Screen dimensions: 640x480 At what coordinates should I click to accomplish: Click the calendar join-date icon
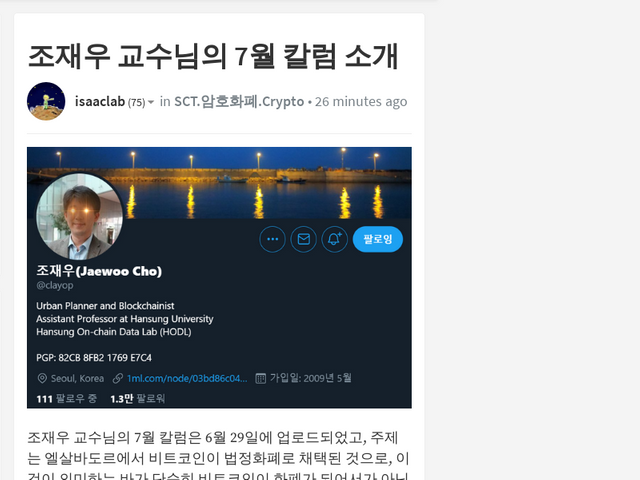(x=260, y=378)
